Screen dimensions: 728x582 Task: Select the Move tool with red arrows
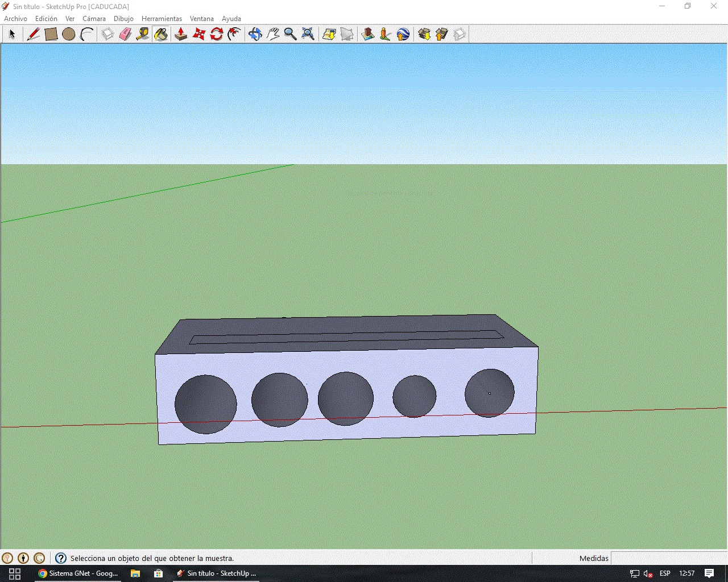[x=198, y=35]
